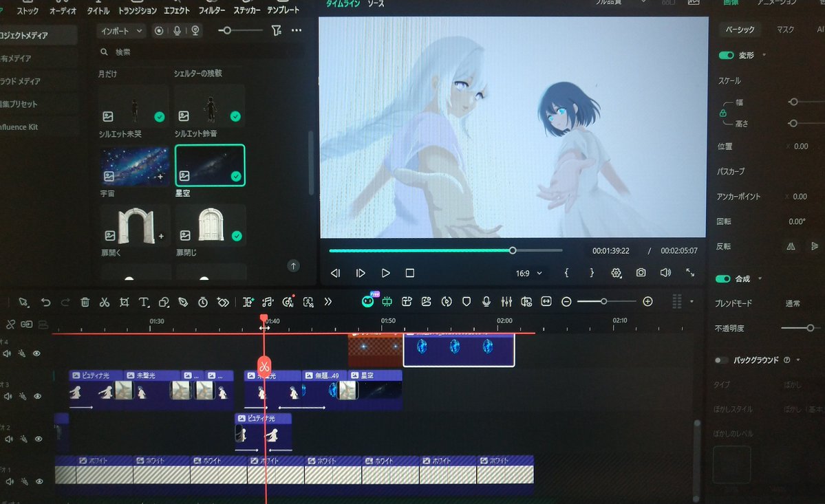Record voiceover from timeline microphone icon

(486, 302)
